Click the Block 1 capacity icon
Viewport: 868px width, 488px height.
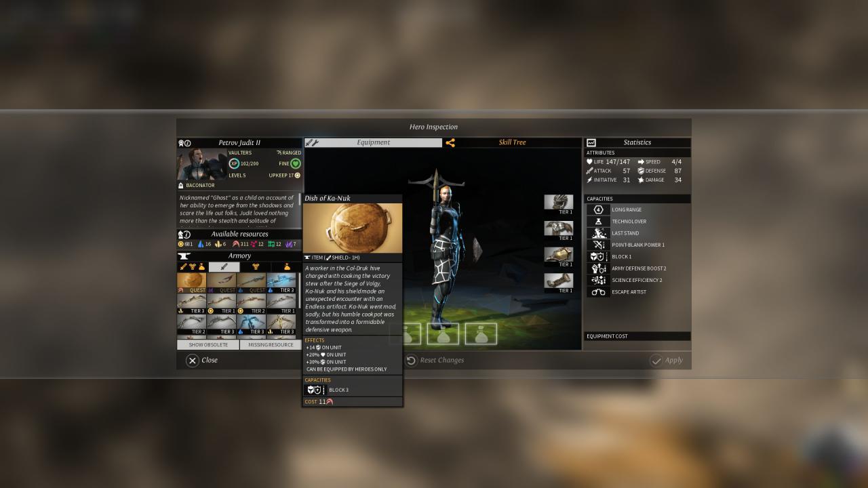(598, 257)
